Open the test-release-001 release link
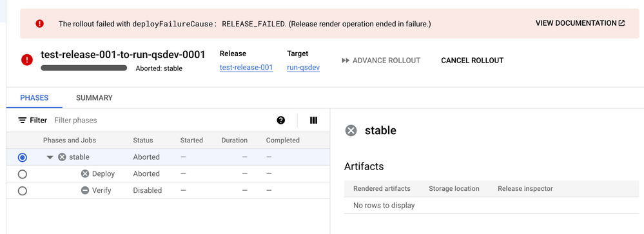 (x=246, y=67)
